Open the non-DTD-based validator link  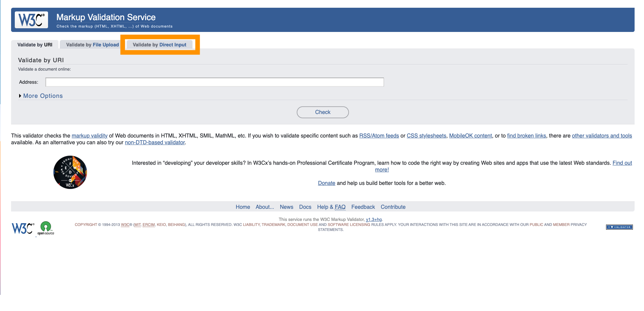point(155,142)
